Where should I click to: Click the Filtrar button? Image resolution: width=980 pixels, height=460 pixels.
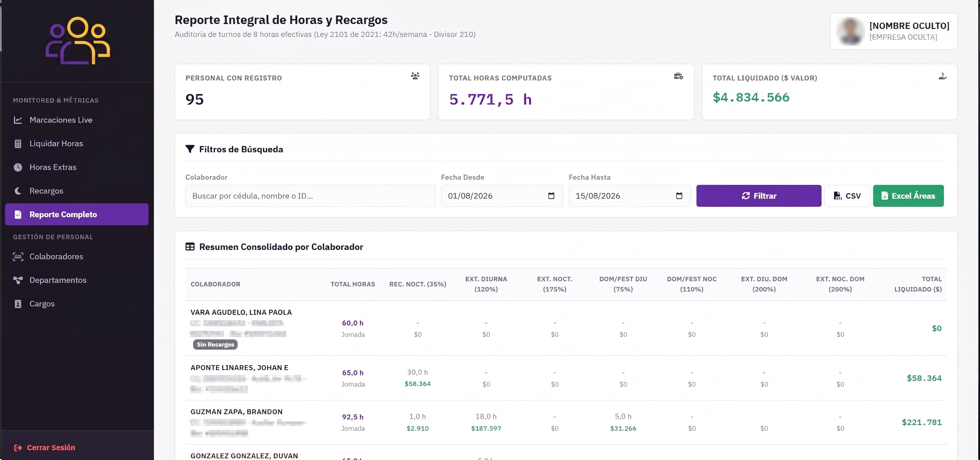759,196
